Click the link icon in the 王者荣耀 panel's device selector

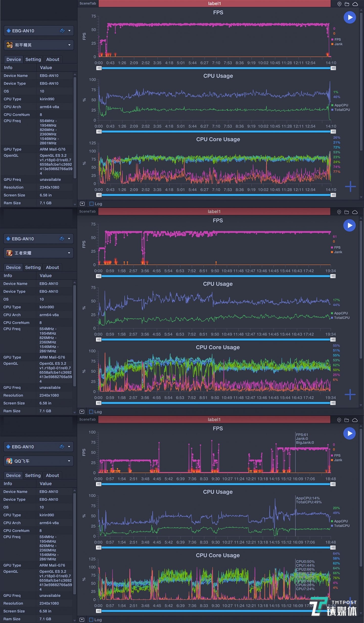point(62,239)
